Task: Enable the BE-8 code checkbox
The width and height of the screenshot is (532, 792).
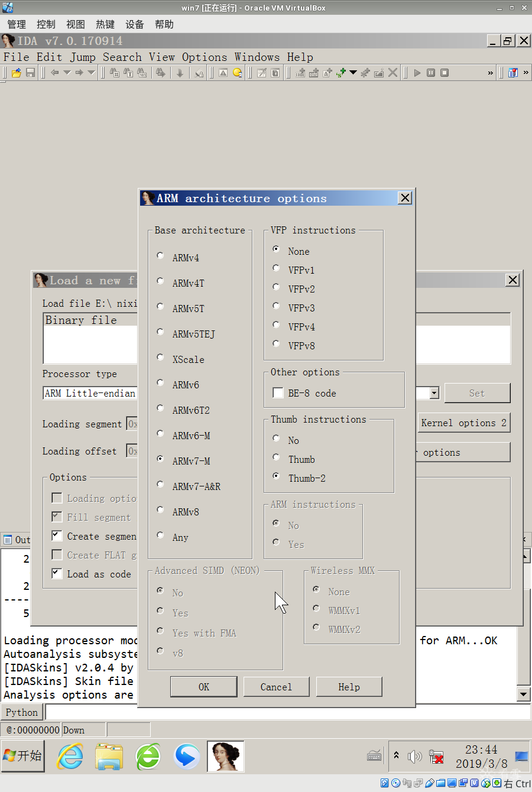Action: [277, 393]
